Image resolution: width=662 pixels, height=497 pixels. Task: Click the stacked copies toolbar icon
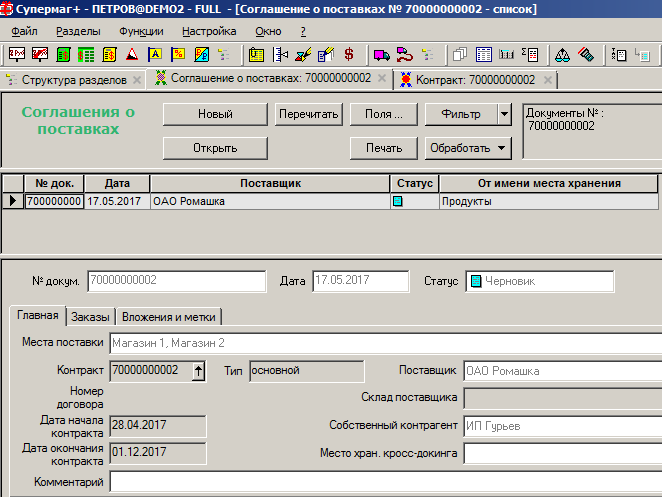[x=460, y=55]
